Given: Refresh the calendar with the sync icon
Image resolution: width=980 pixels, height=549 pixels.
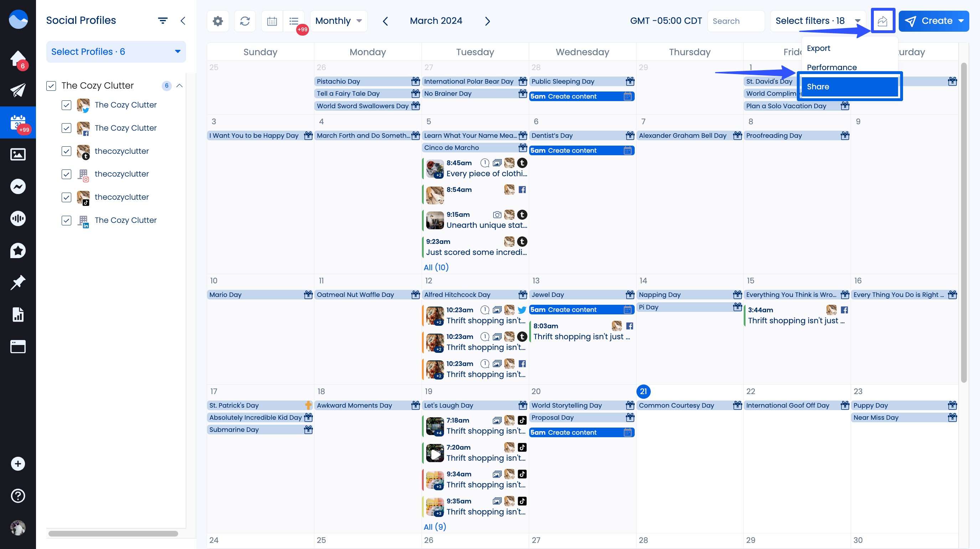Looking at the screenshot, I should pyautogui.click(x=244, y=21).
